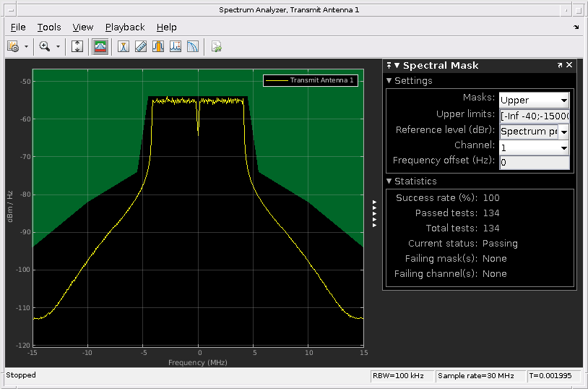Click the Frequency offset input field

tap(534, 162)
